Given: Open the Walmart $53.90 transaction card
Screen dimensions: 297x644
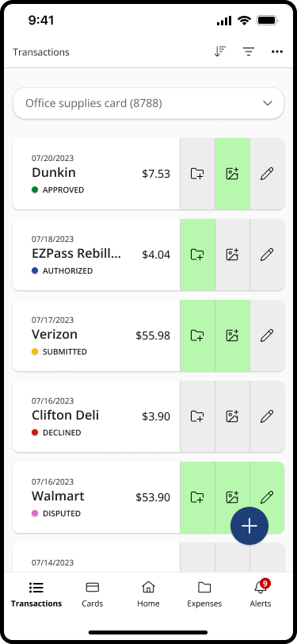Looking at the screenshot, I should (97, 497).
